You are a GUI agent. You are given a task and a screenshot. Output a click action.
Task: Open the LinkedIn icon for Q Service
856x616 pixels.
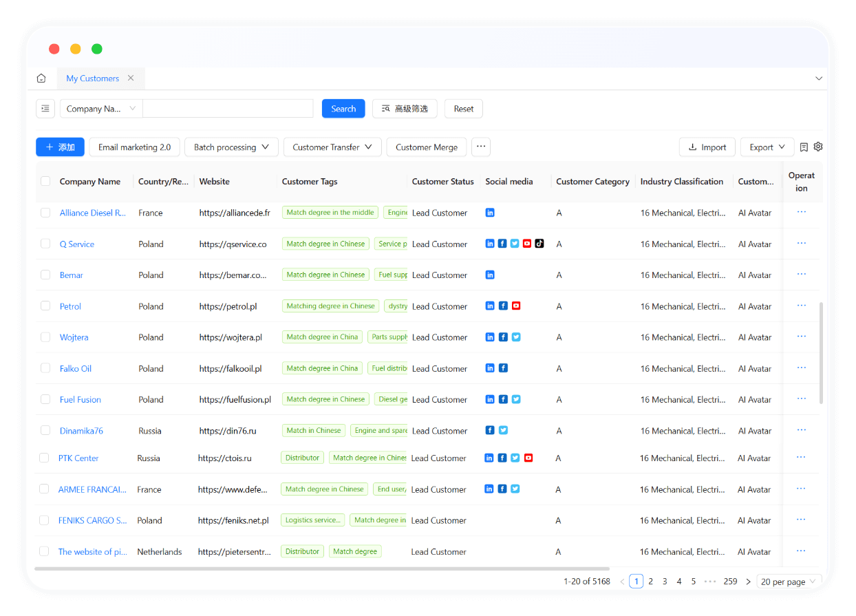click(489, 243)
